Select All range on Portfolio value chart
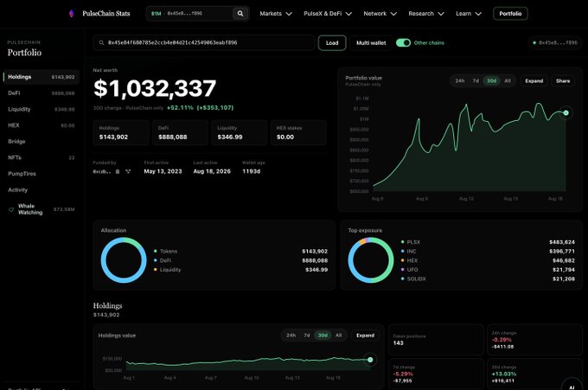This screenshot has height=390, width=588. tap(508, 81)
